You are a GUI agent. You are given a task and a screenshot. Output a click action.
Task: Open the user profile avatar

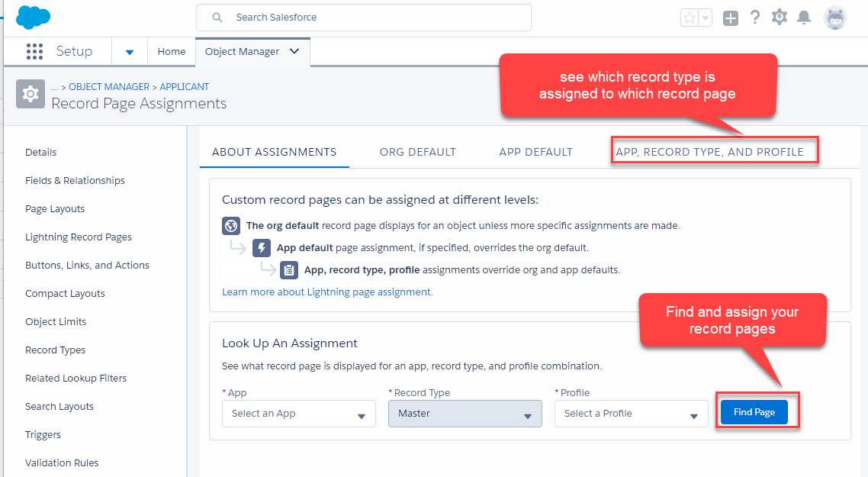835,18
